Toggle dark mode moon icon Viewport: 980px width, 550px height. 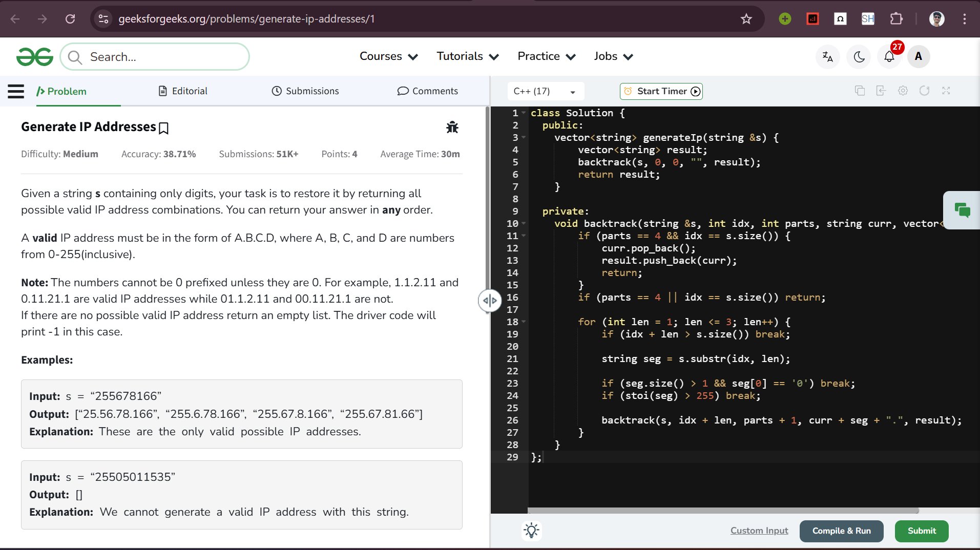(859, 57)
